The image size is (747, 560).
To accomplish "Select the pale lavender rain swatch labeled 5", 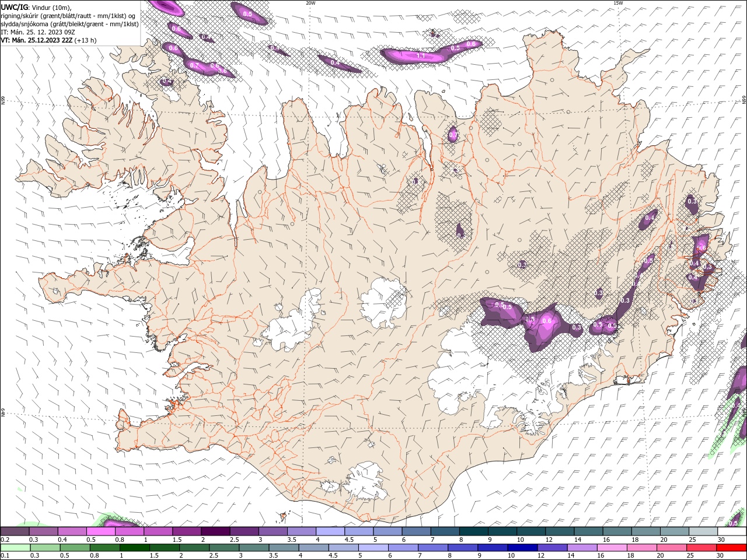I will tap(373, 548).
